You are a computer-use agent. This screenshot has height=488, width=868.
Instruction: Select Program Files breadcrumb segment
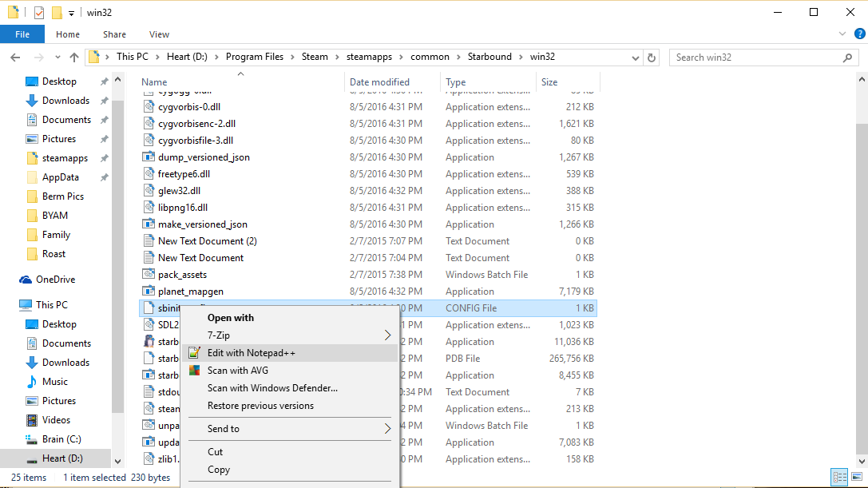(x=255, y=57)
